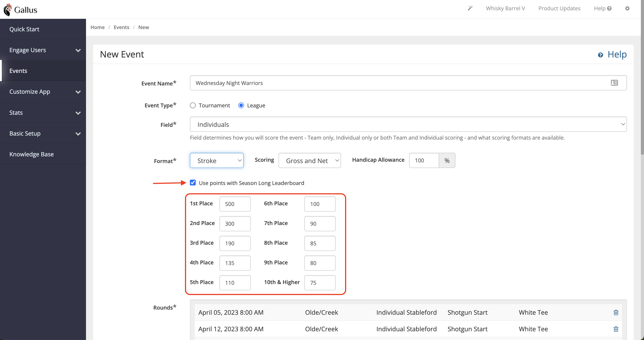Open the settings gear icon
644x340 pixels.
coord(627,8)
